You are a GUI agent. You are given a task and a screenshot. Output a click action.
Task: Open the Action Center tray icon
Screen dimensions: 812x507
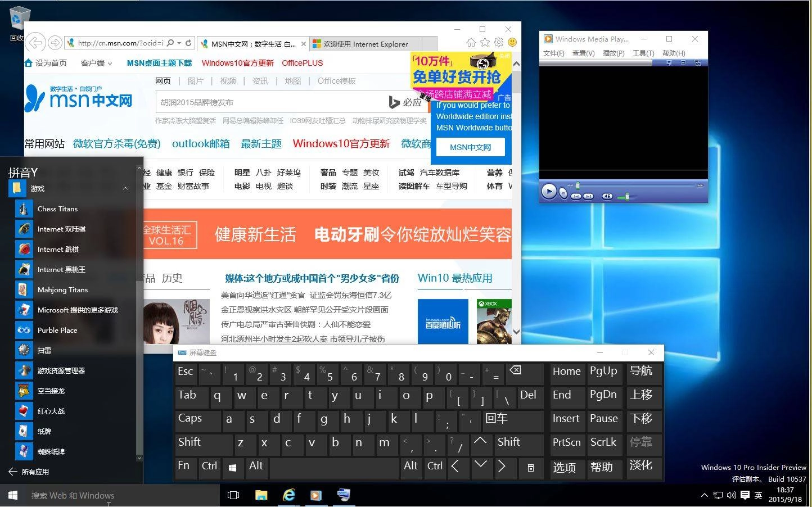745,495
